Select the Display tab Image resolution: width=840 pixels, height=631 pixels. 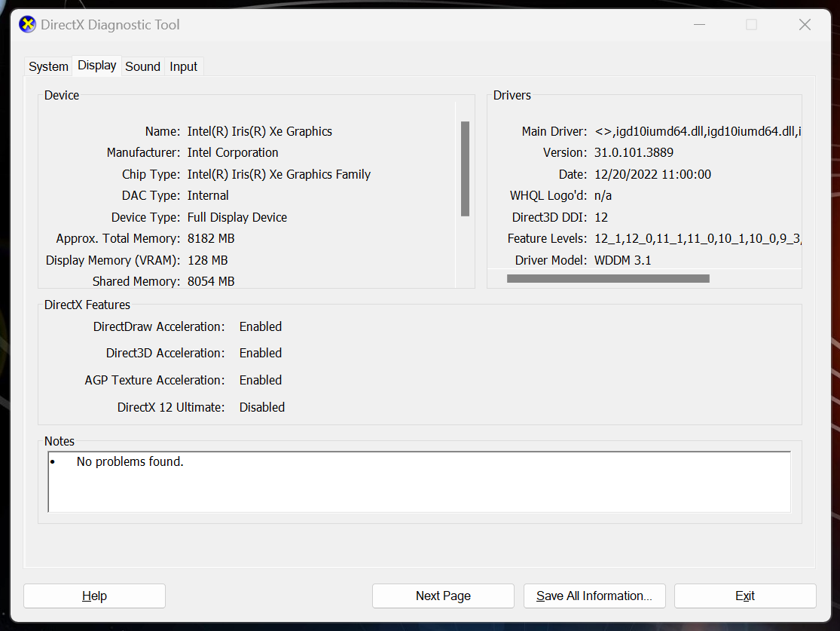point(97,66)
